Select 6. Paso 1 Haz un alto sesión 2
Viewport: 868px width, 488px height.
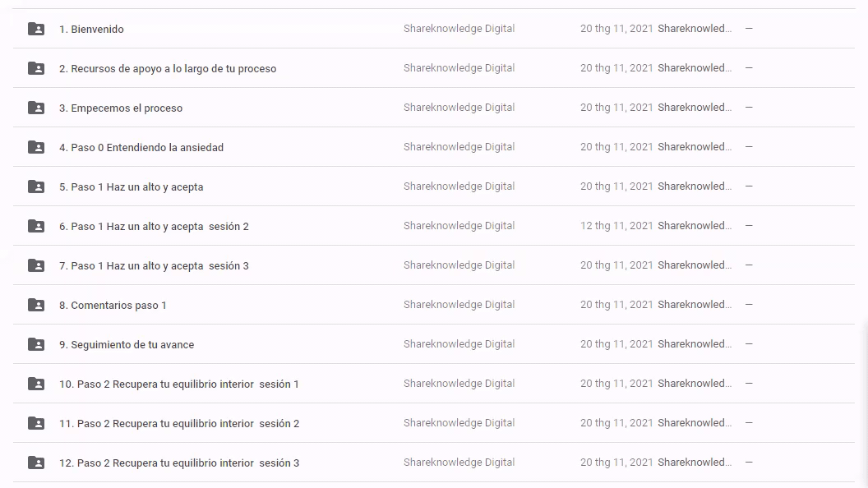(x=154, y=227)
